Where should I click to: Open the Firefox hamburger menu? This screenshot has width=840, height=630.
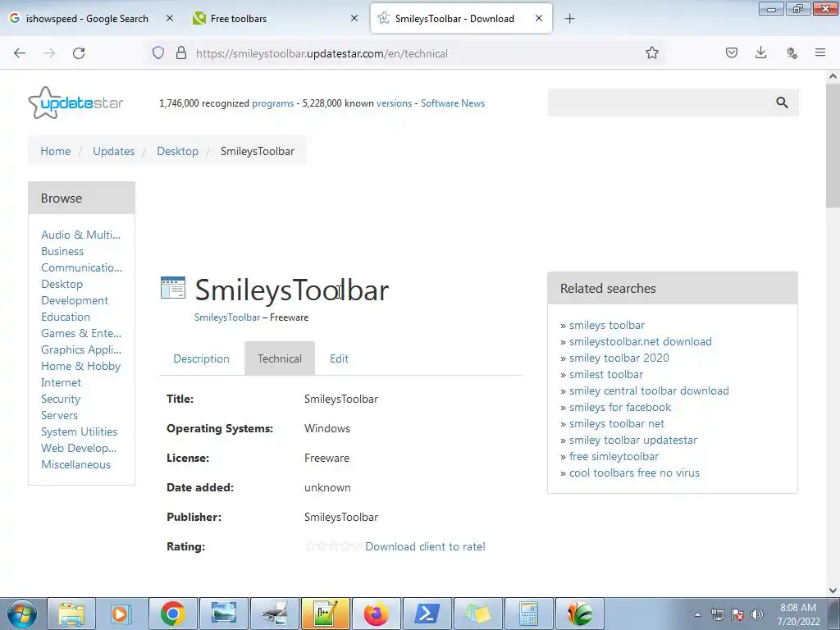pos(820,53)
